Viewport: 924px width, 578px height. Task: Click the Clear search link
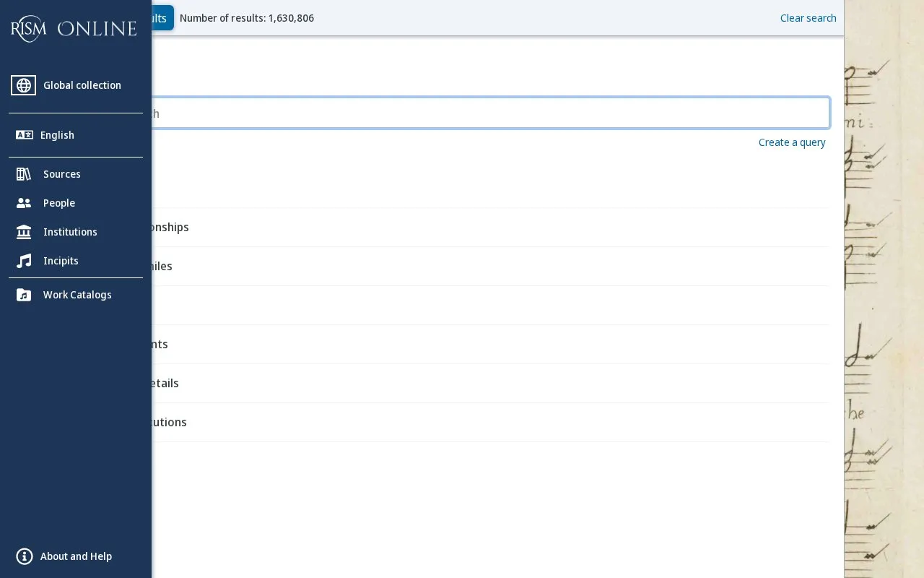pos(808,18)
